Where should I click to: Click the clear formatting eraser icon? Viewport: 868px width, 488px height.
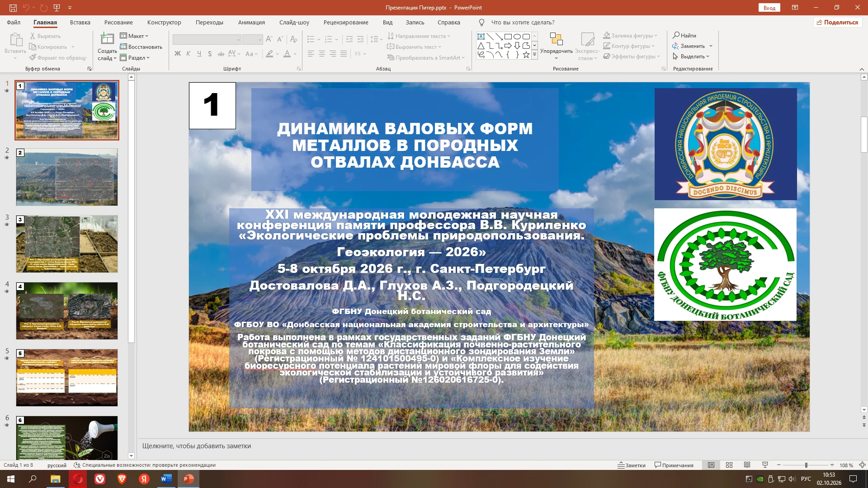click(x=294, y=39)
